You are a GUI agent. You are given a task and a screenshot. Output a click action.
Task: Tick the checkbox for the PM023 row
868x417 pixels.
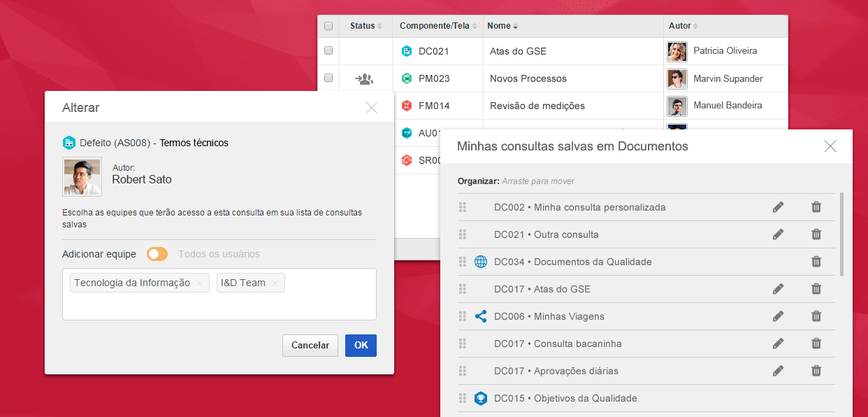328,78
